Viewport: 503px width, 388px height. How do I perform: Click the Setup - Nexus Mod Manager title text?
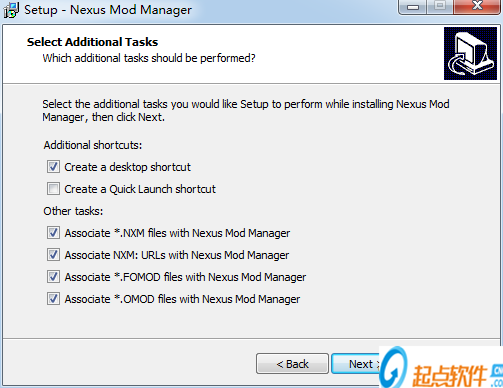pyautogui.click(x=108, y=10)
